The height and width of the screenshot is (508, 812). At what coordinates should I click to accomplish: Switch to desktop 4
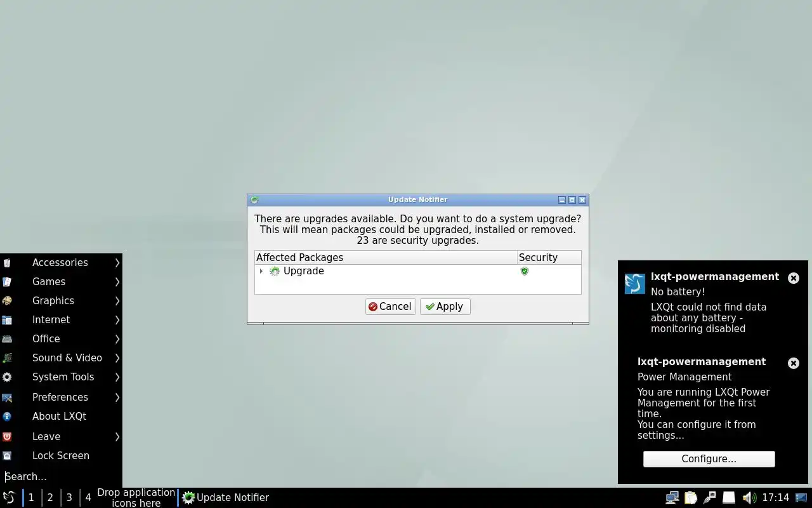click(88, 497)
